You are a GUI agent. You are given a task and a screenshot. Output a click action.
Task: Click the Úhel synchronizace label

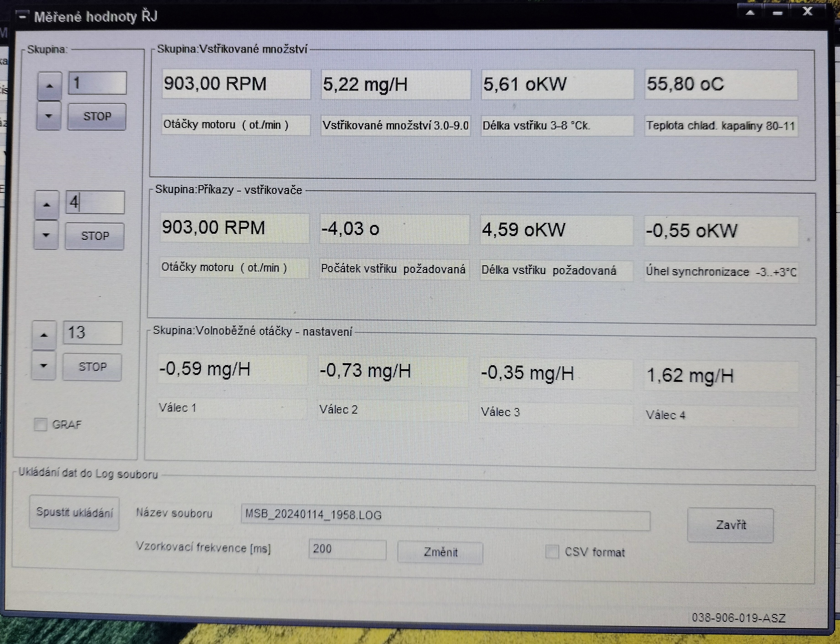721,272
